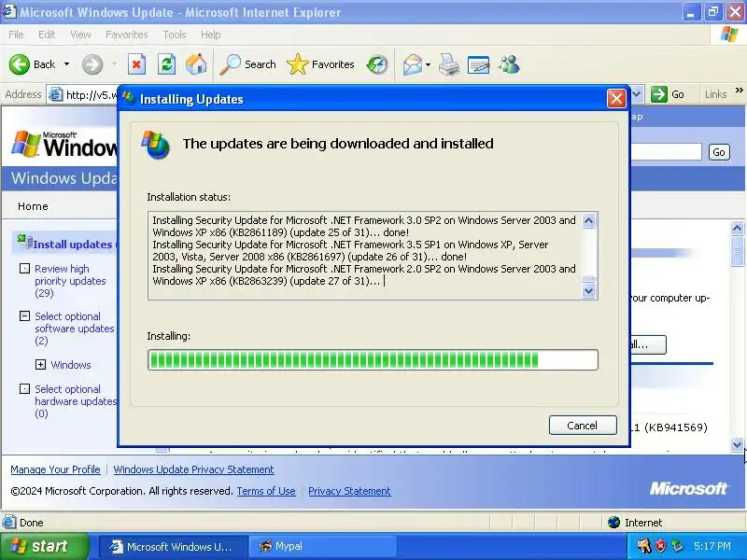The height and width of the screenshot is (560, 747).
Task: Click the Home navigation tab
Action: pos(33,206)
